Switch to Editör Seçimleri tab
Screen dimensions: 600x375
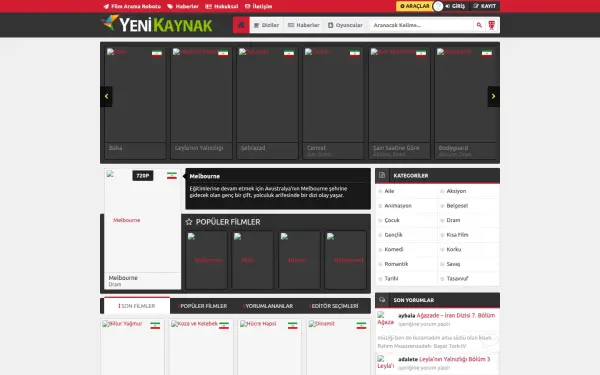point(334,306)
